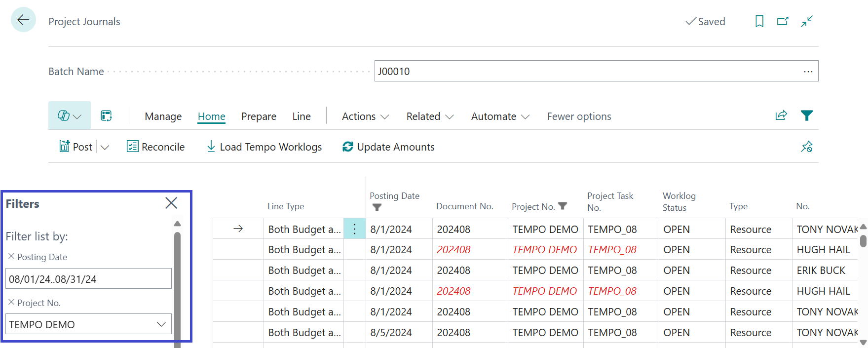
Task: Click the Reconcile action
Action: 155,147
